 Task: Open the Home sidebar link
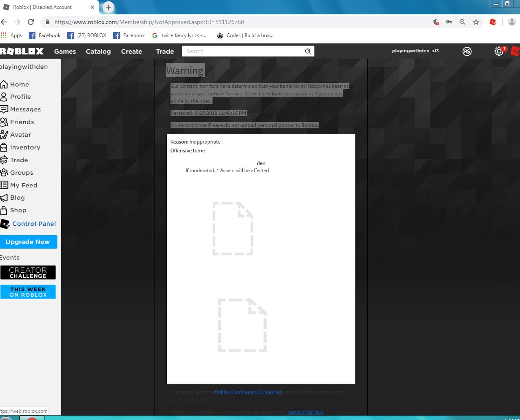(15, 84)
